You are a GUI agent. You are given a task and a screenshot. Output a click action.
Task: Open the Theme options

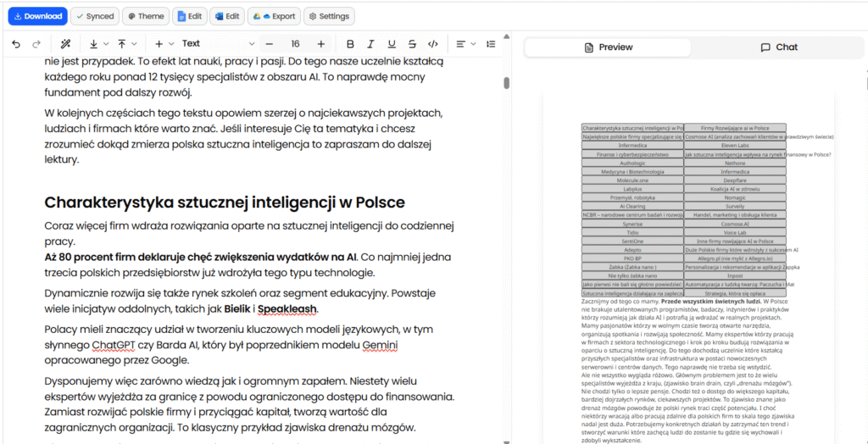point(146,16)
